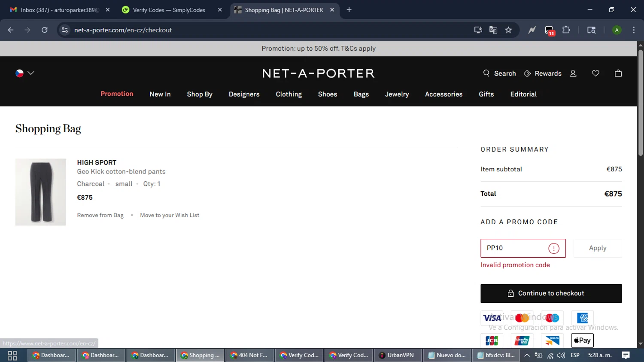Open the New In menu
The width and height of the screenshot is (644, 362).
click(x=160, y=94)
